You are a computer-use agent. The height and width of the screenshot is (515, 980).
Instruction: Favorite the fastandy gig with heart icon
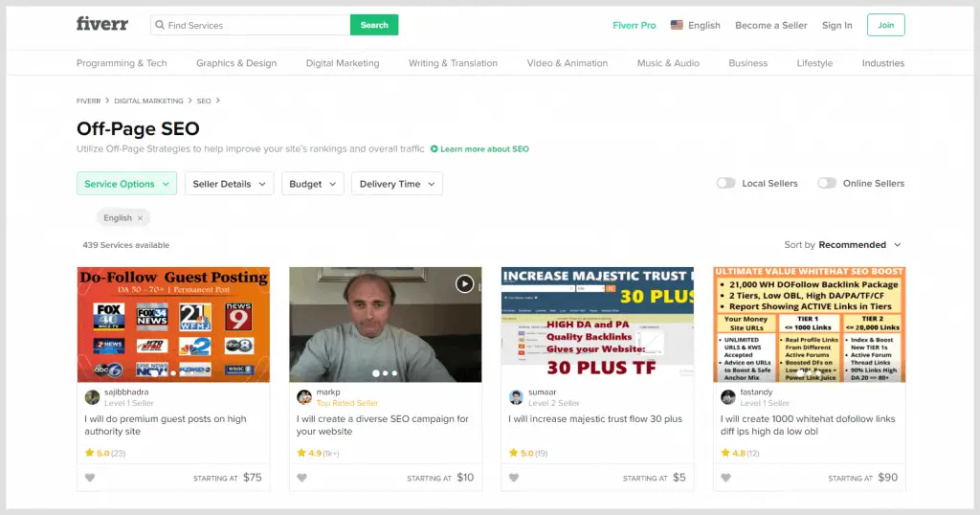[x=725, y=478]
